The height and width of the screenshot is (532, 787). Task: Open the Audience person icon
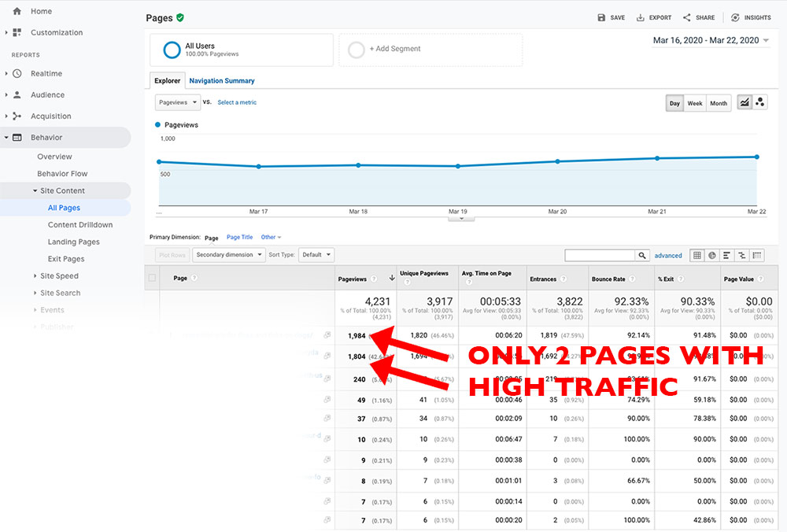(17, 94)
